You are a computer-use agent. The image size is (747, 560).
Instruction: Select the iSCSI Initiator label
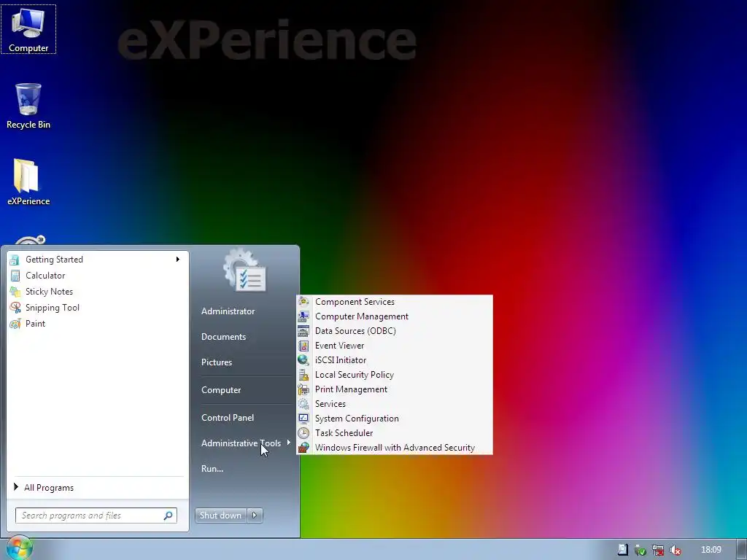tap(341, 360)
